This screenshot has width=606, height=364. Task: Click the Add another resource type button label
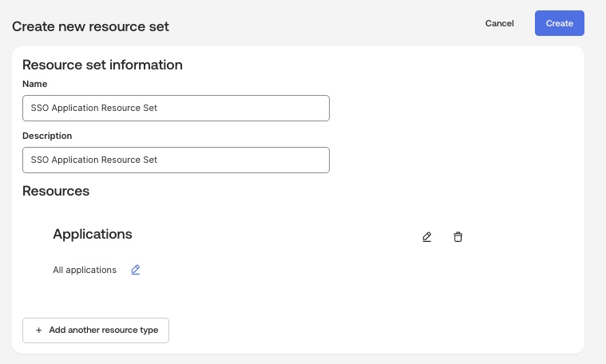click(x=103, y=330)
